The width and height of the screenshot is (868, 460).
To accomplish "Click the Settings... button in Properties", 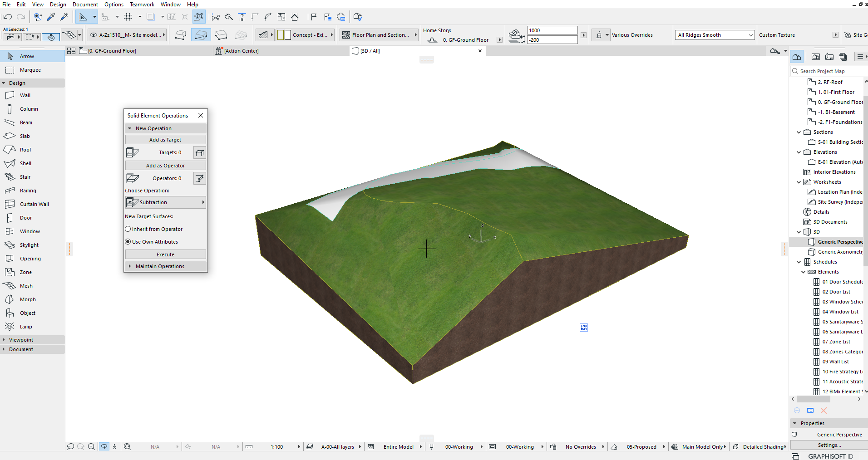I will click(829, 445).
